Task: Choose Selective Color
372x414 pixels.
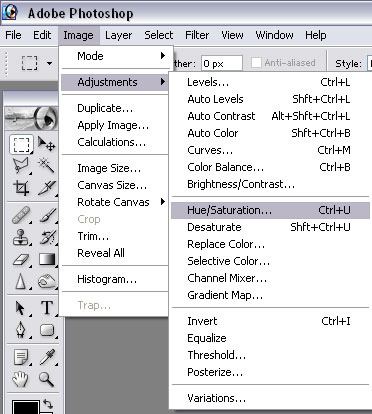Action: [270, 261]
